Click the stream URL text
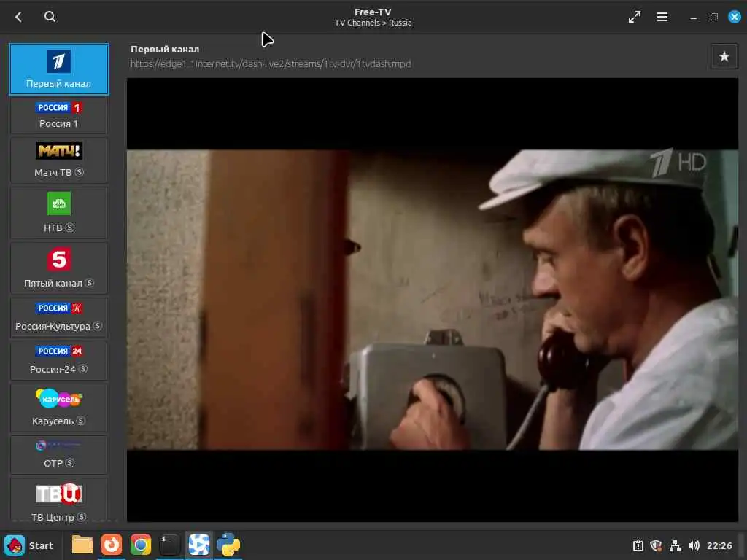The height and width of the screenshot is (560, 747). (271, 64)
